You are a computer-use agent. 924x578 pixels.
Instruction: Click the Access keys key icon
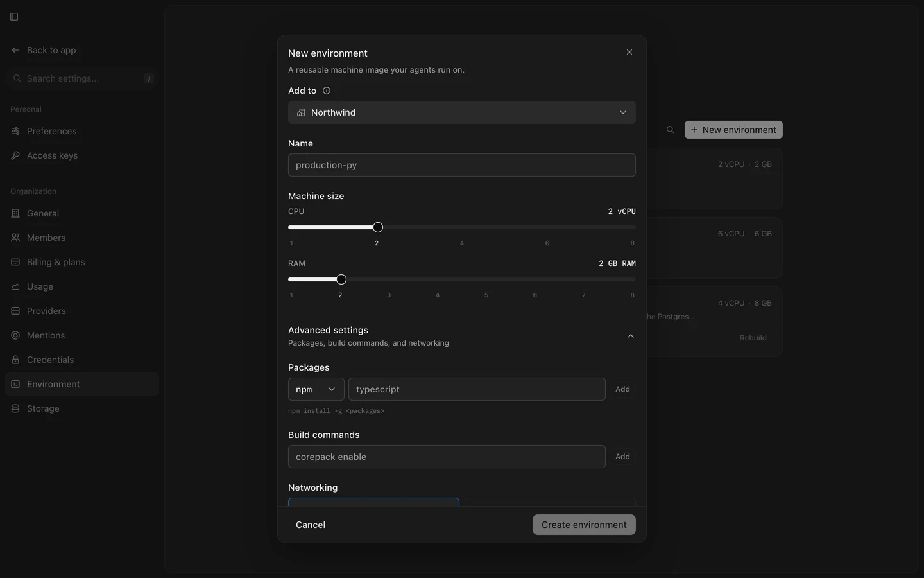point(15,155)
